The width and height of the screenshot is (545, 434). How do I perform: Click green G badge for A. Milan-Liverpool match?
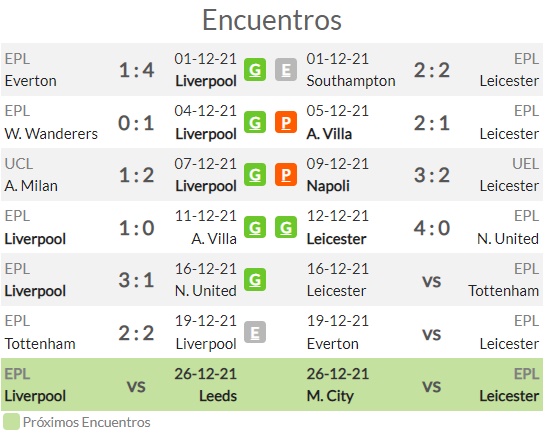[255, 174]
